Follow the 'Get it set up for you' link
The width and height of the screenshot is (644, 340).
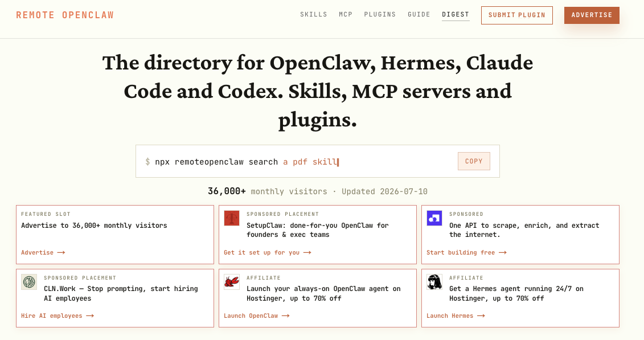[x=268, y=252]
